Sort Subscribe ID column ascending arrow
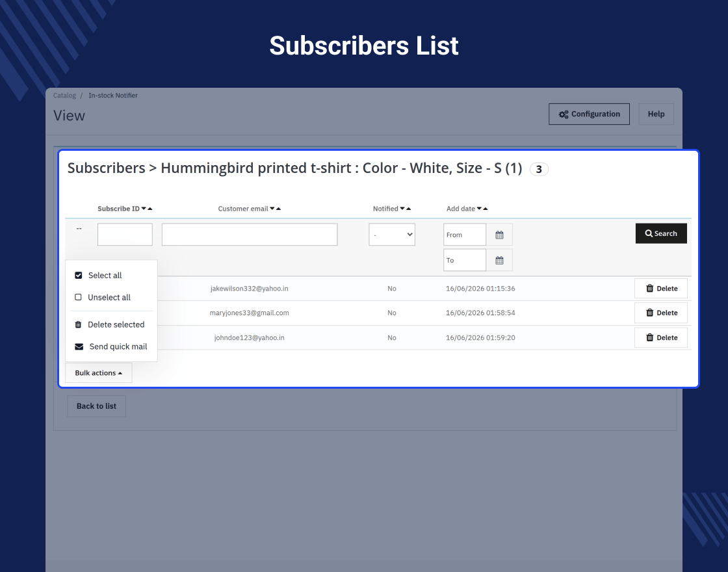 (x=150, y=209)
